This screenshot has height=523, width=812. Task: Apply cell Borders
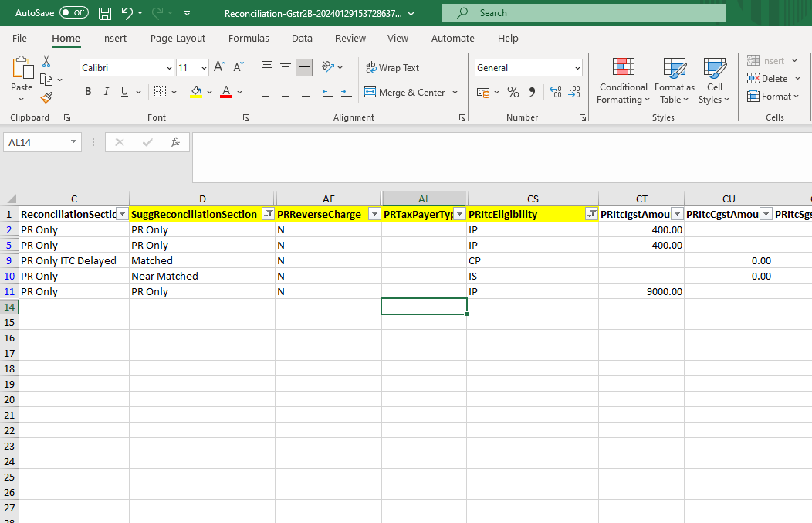pos(160,92)
